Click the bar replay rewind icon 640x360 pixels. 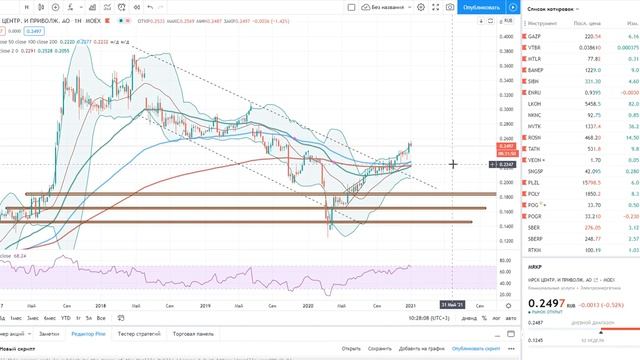pyautogui.click(x=137, y=7)
